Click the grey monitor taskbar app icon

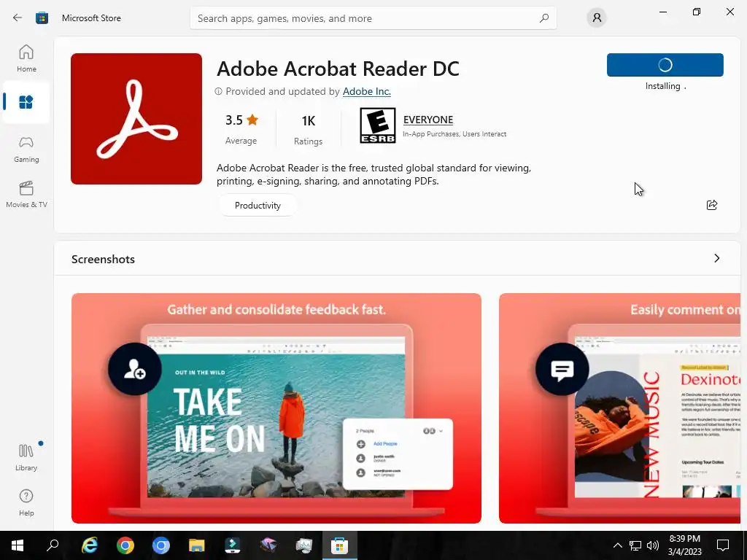pos(304,545)
